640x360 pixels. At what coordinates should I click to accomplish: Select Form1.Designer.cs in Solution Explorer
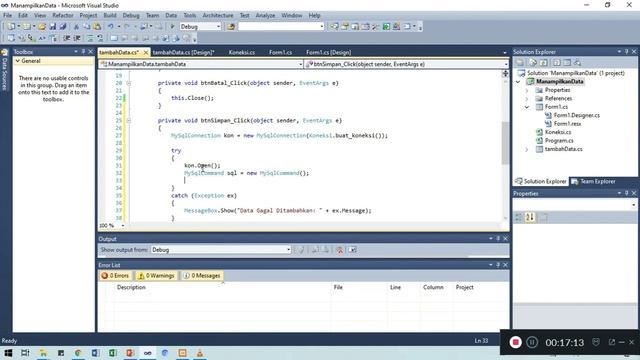coord(576,116)
